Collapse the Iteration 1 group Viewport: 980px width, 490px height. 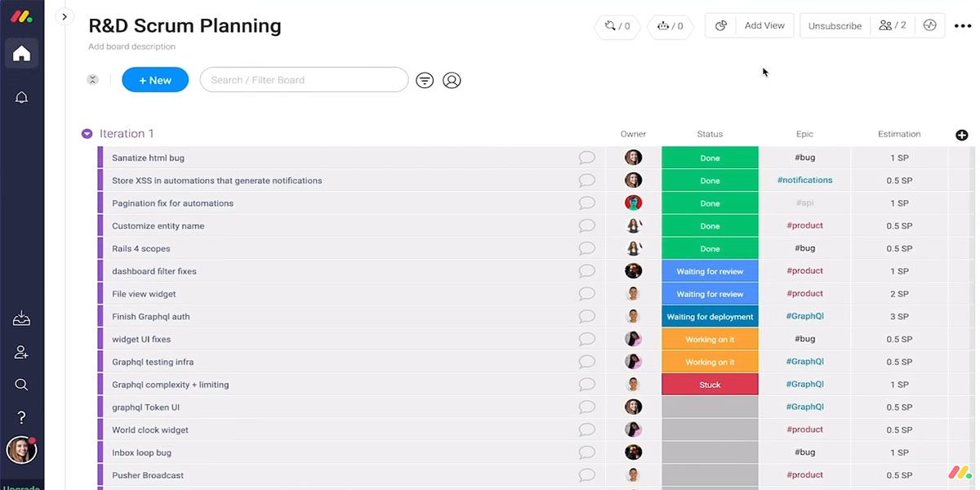pos(87,133)
